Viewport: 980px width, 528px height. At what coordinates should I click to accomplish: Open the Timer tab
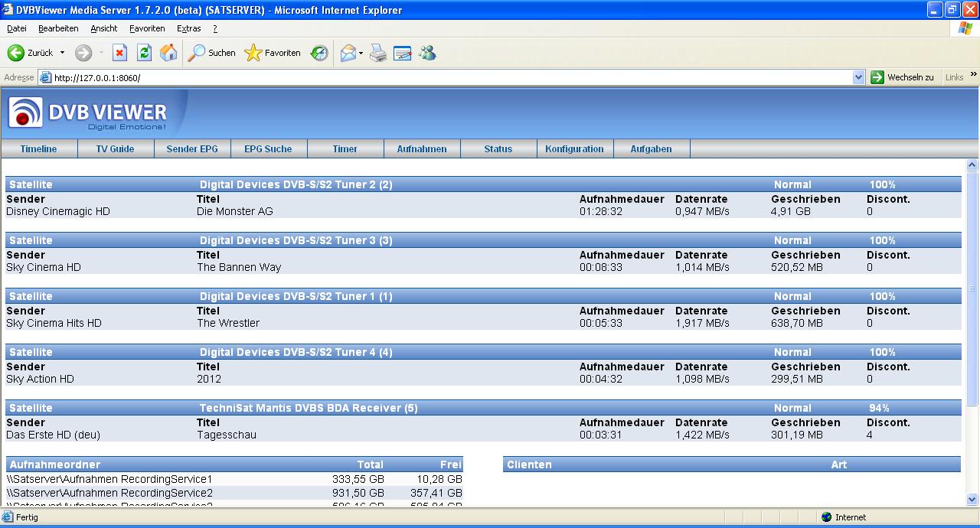[345, 149]
